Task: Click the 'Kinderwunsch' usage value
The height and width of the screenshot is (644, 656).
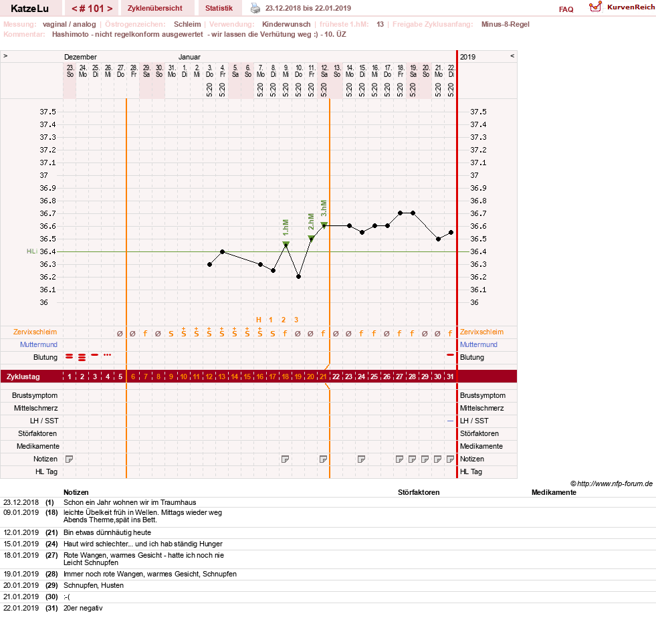Action: [x=287, y=24]
